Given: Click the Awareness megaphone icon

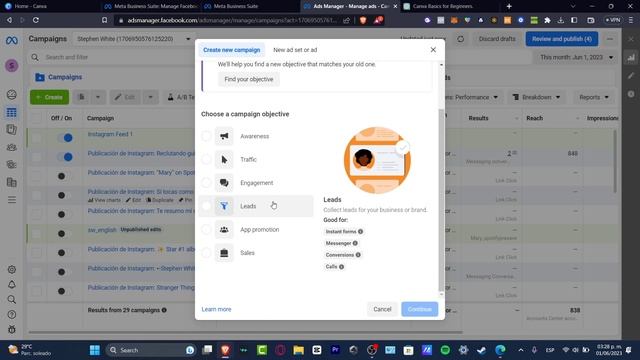Looking at the screenshot, I should [224, 136].
